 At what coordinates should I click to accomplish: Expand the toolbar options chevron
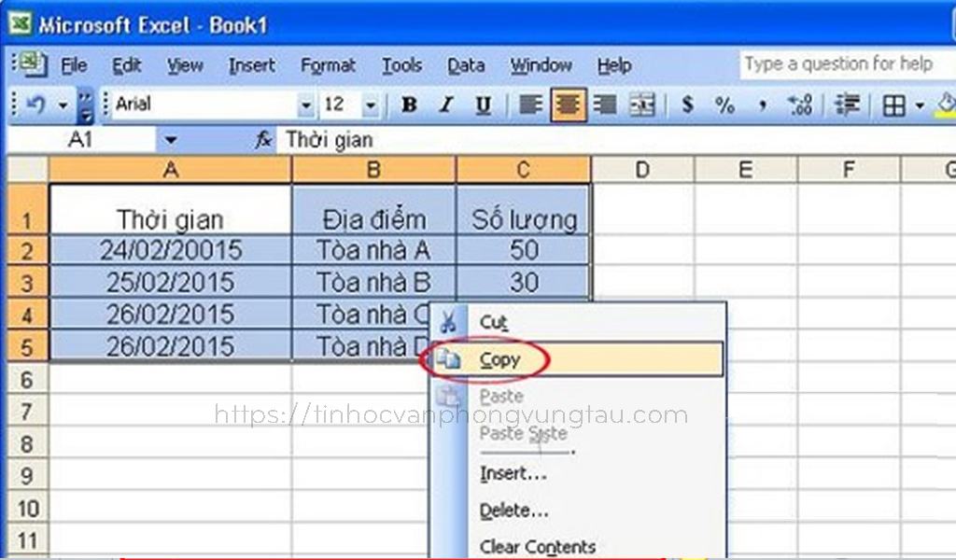tap(86, 105)
